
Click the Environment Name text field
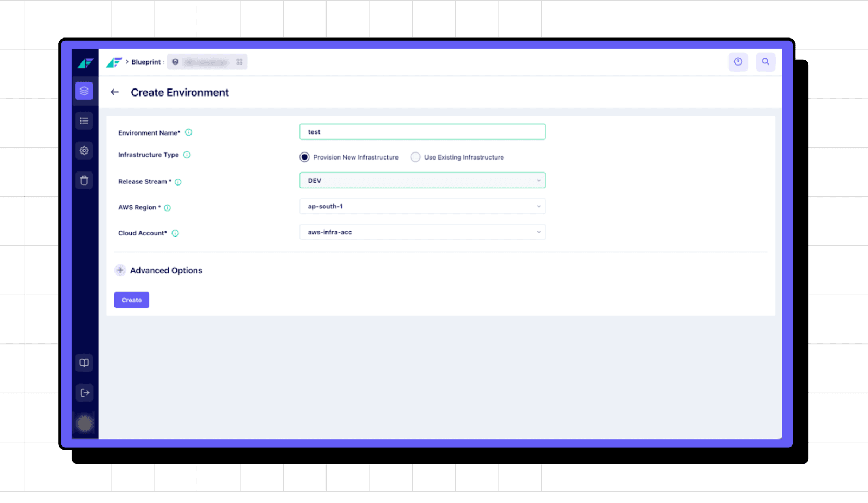pyautogui.click(x=422, y=132)
